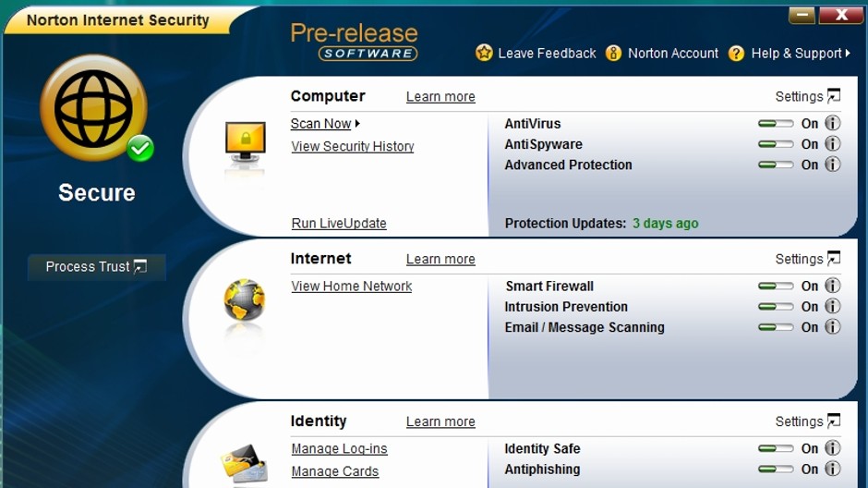Open info icon for Antiphishing

point(833,468)
